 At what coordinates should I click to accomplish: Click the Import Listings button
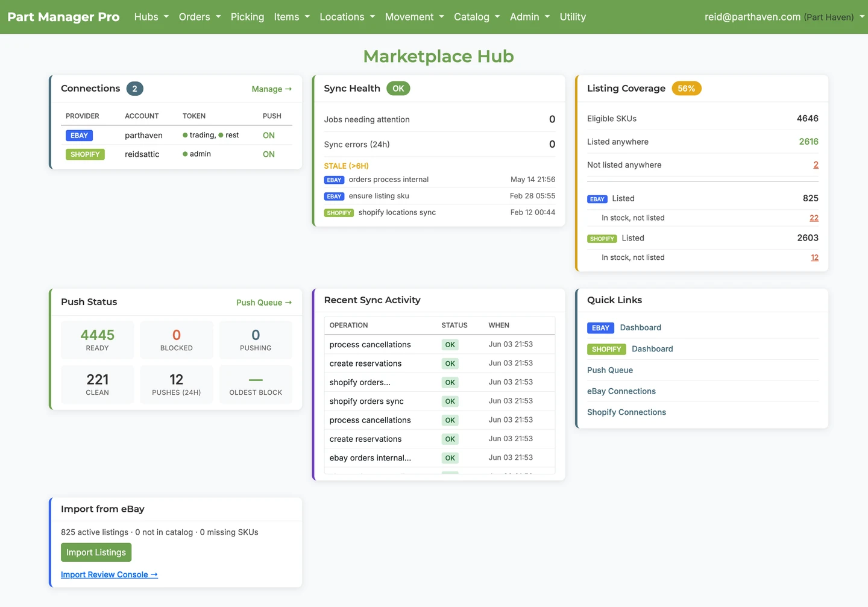click(96, 552)
